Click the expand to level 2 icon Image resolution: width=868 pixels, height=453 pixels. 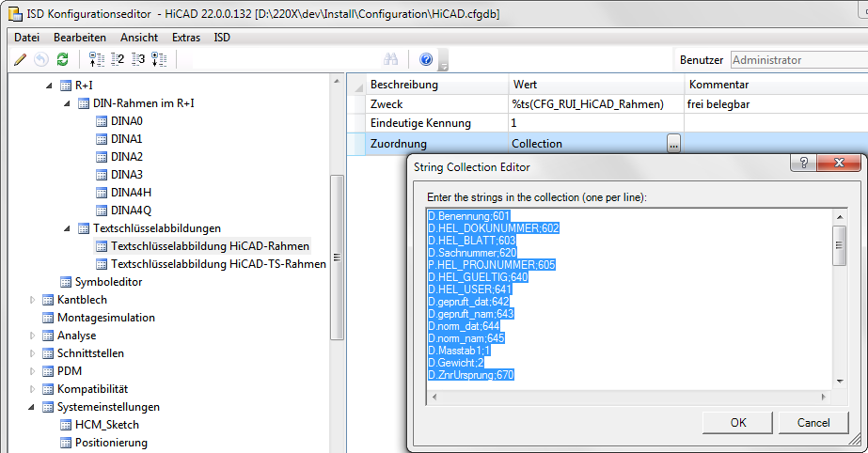[x=118, y=59]
